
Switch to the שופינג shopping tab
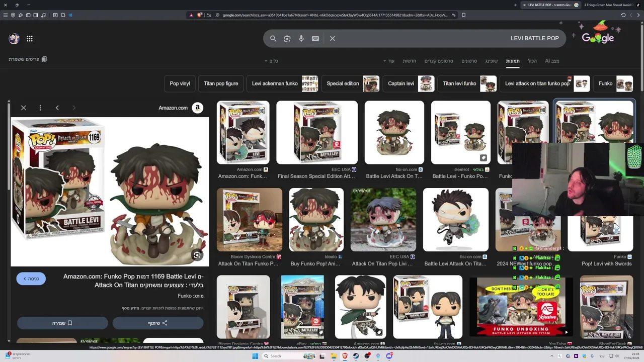tap(491, 61)
